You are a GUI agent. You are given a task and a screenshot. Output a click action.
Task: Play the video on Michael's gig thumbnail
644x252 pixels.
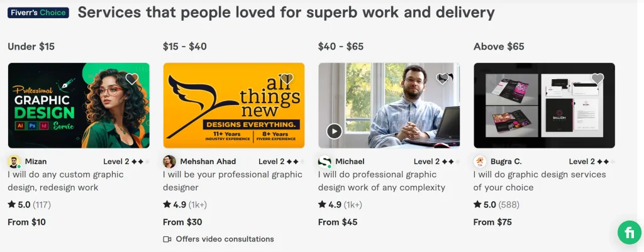[x=334, y=131]
